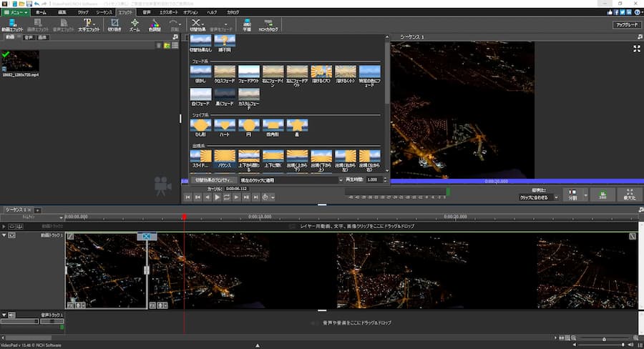Click the ズーム zoom effect icon
644x349 pixels.
click(135, 24)
